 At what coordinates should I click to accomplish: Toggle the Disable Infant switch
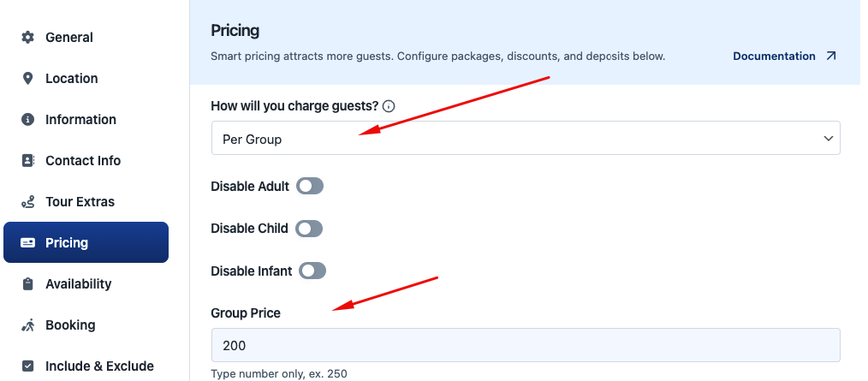coord(312,271)
